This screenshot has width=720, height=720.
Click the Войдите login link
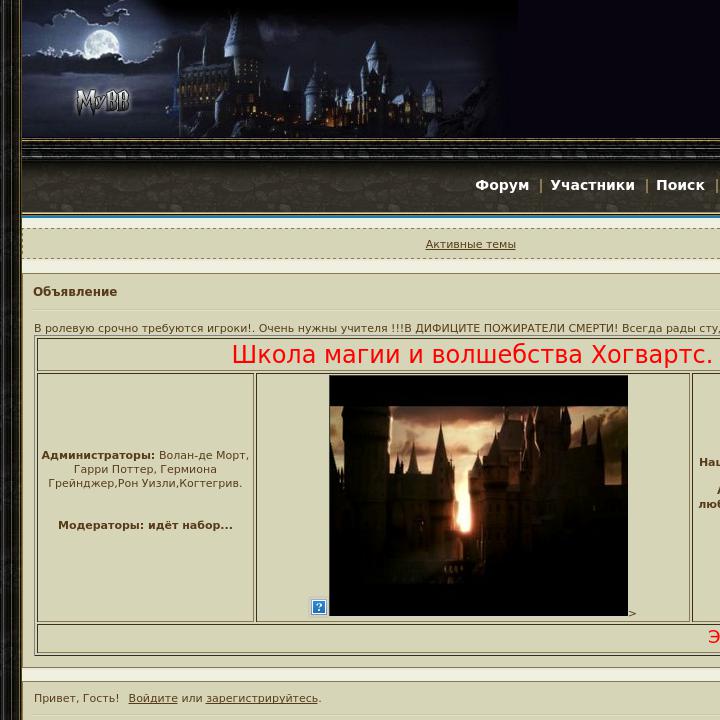[153, 698]
